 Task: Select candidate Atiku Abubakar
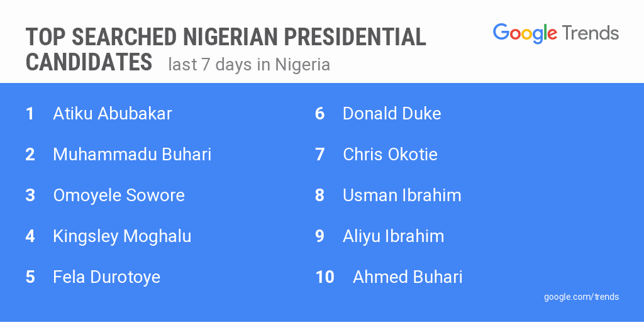[113, 114]
